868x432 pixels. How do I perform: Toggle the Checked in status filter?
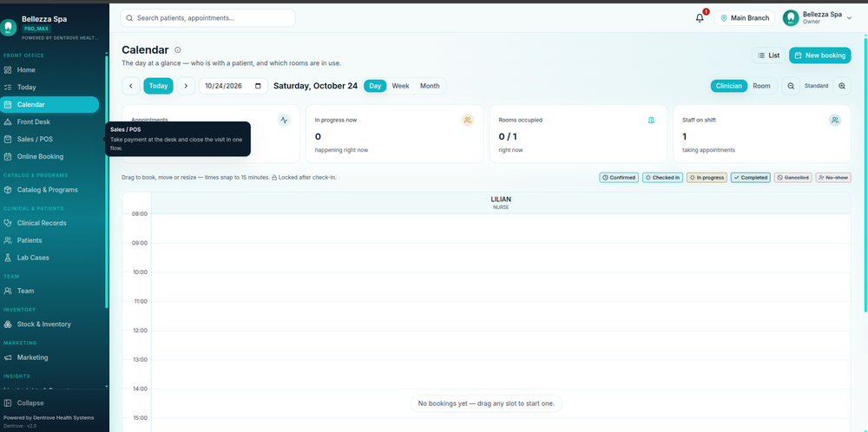pyautogui.click(x=662, y=178)
